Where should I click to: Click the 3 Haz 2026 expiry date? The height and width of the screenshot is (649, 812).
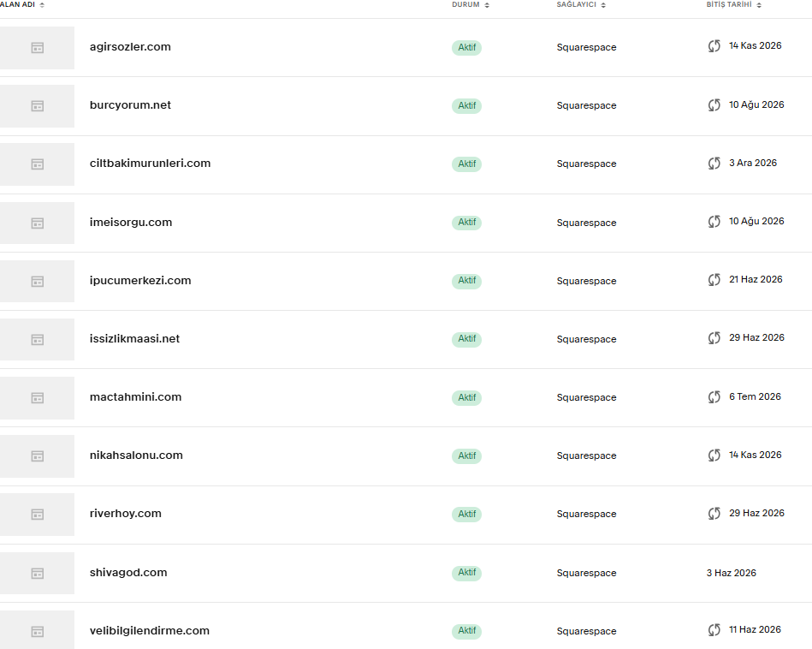(x=732, y=573)
